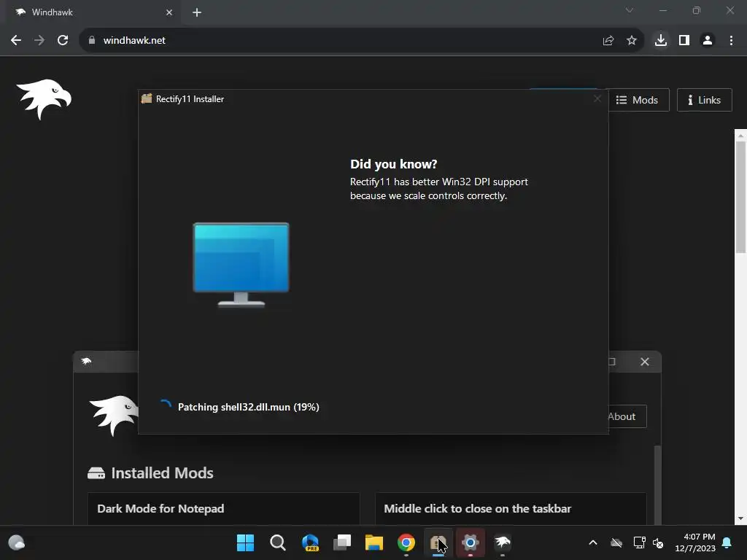Switch to Google Chrome on taskbar
The width and height of the screenshot is (747, 560).
406,542
